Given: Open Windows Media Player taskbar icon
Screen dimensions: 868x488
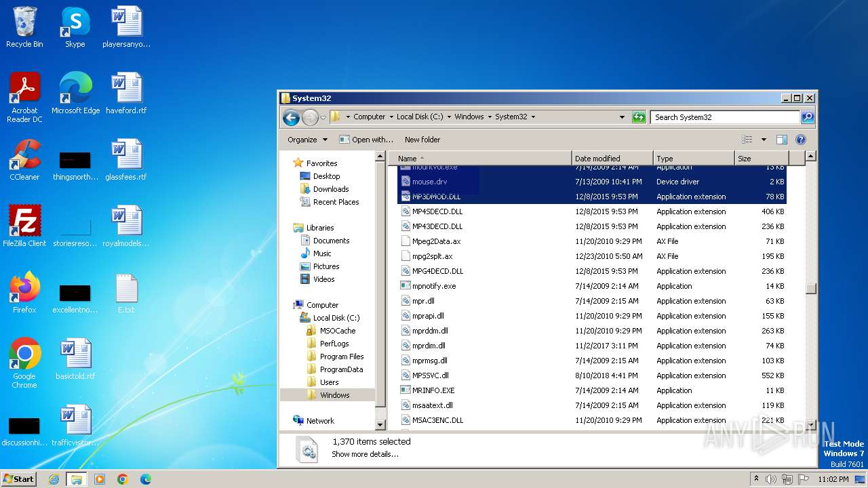Looking at the screenshot, I should pyautogui.click(x=100, y=479).
